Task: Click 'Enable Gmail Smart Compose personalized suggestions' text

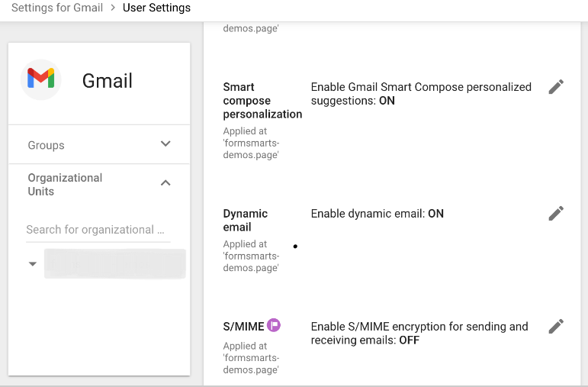Action: [x=421, y=94]
